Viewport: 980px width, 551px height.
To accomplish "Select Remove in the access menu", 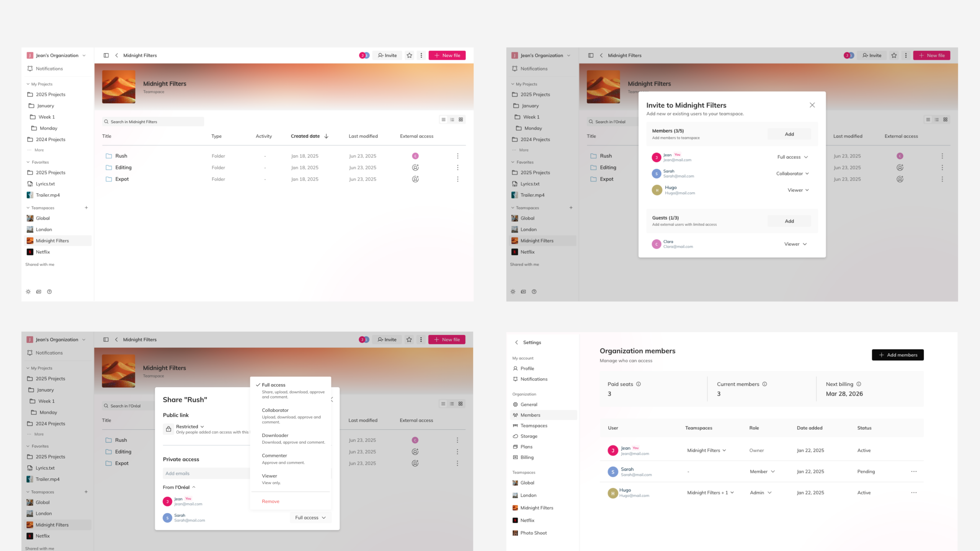I will point(270,501).
